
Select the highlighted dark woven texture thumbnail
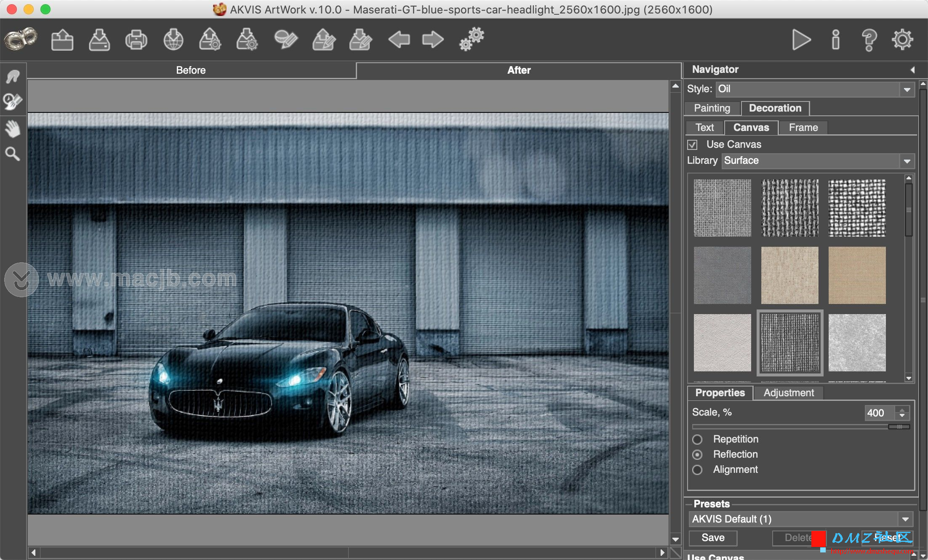pyautogui.click(x=790, y=343)
